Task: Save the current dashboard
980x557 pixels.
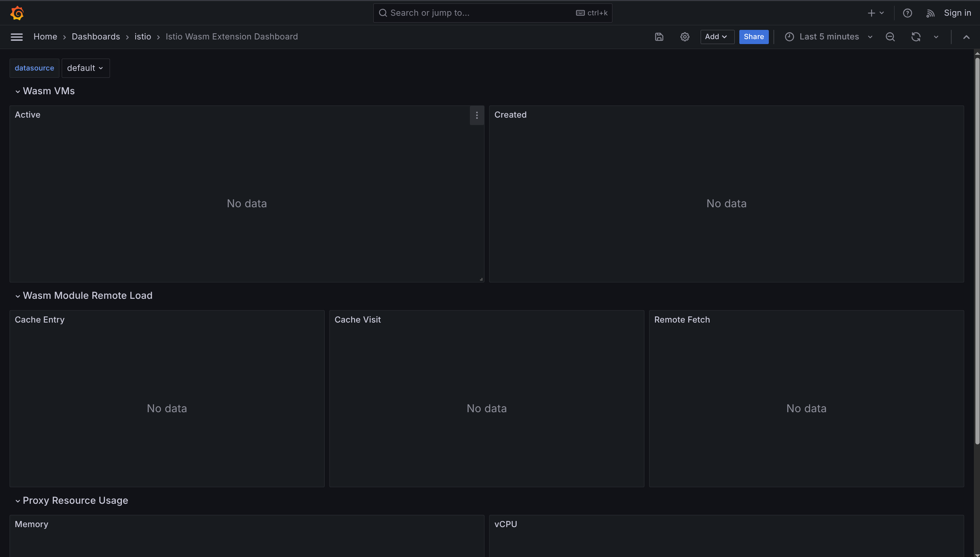Action: tap(658, 37)
